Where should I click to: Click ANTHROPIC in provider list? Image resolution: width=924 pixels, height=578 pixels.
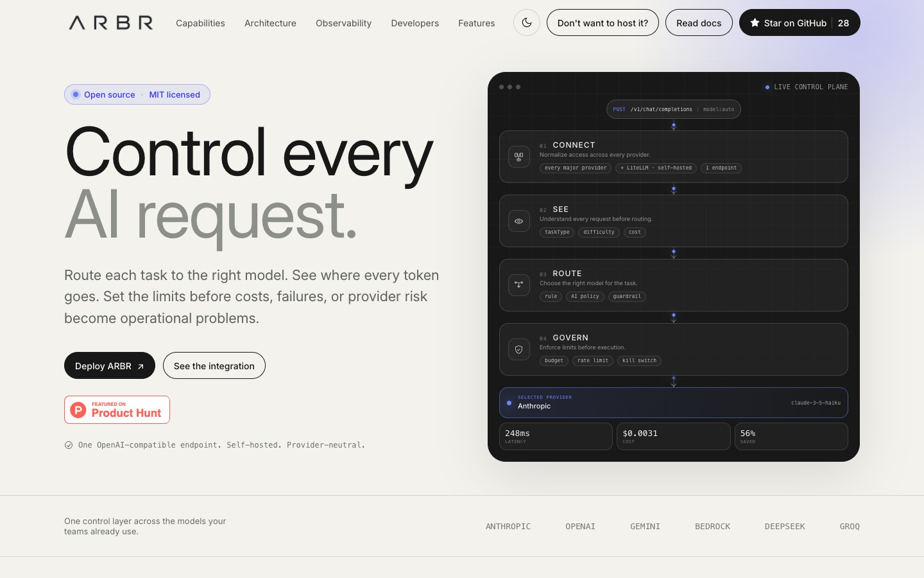click(x=508, y=527)
